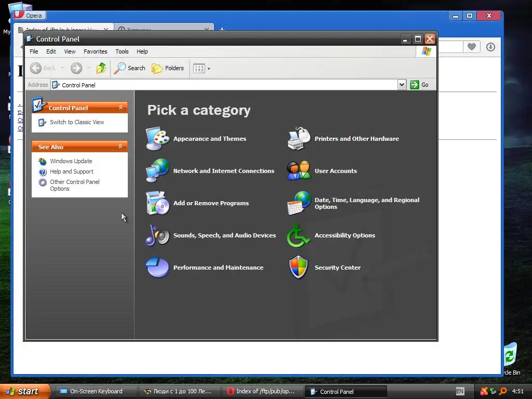Click the Forward arrow toolbar icon
This screenshot has width=532, height=399.
(x=76, y=68)
